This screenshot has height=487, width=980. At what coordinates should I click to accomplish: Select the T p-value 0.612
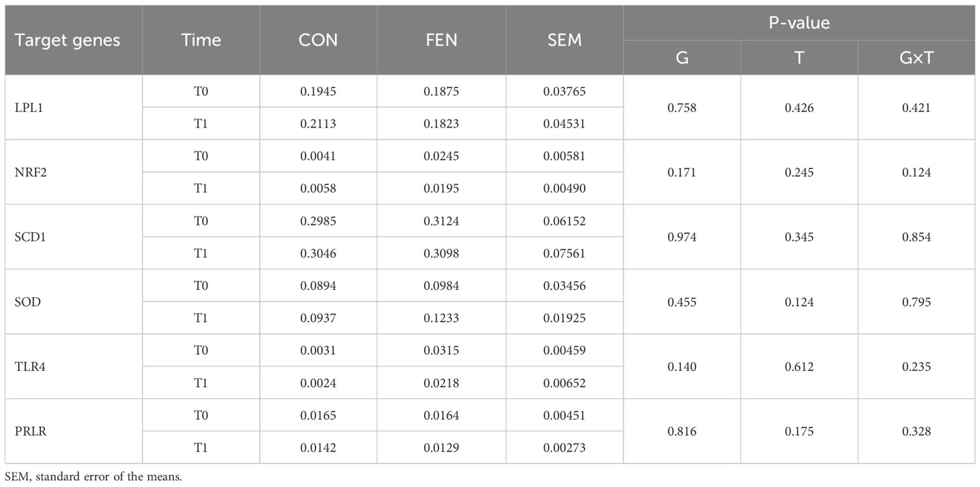click(799, 367)
